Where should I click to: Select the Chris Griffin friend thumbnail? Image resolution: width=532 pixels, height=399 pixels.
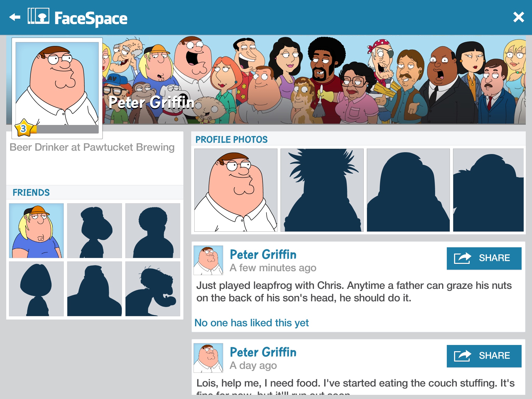tap(36, 231)
